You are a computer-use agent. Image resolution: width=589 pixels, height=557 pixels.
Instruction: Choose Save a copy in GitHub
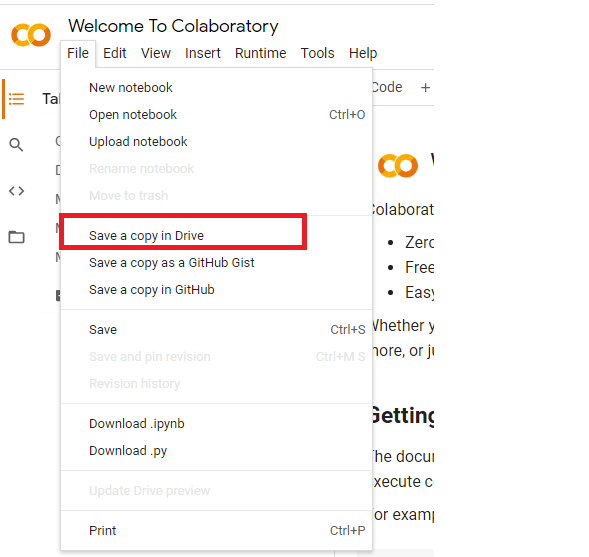[x=216, y=290]
